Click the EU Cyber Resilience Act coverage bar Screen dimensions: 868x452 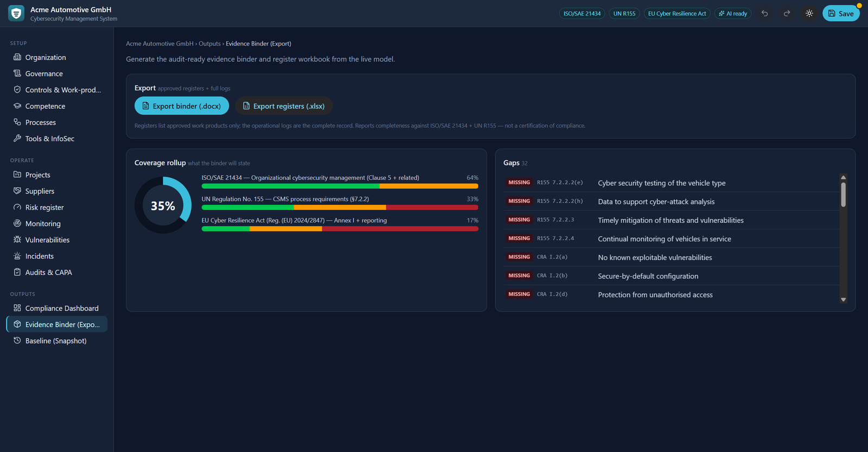tap(340, 229)
